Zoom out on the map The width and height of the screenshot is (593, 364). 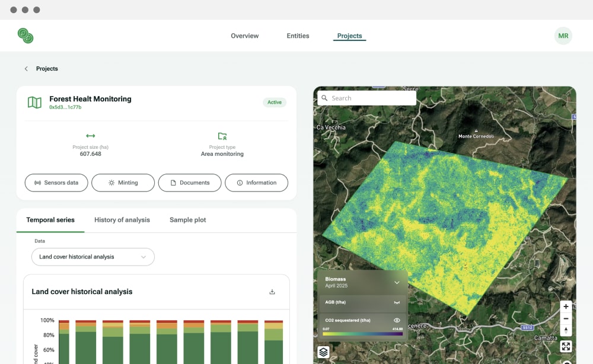tap(566, 318)
